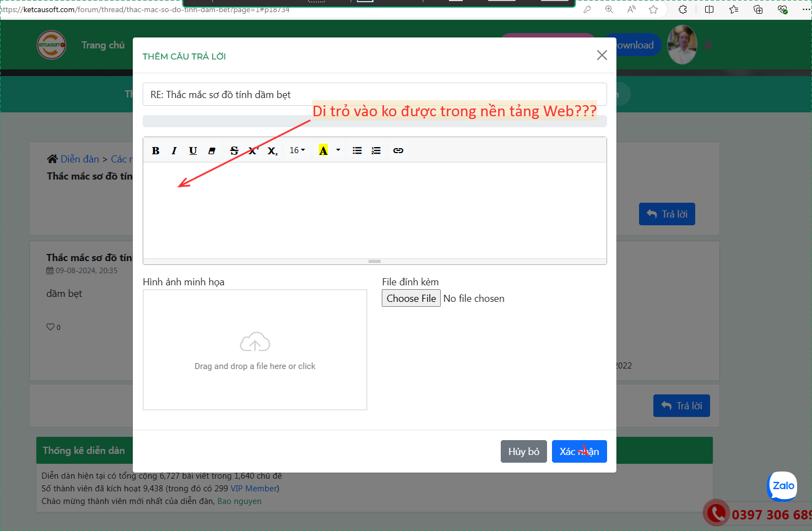Toggle strikethrough text style

[234, 151]
